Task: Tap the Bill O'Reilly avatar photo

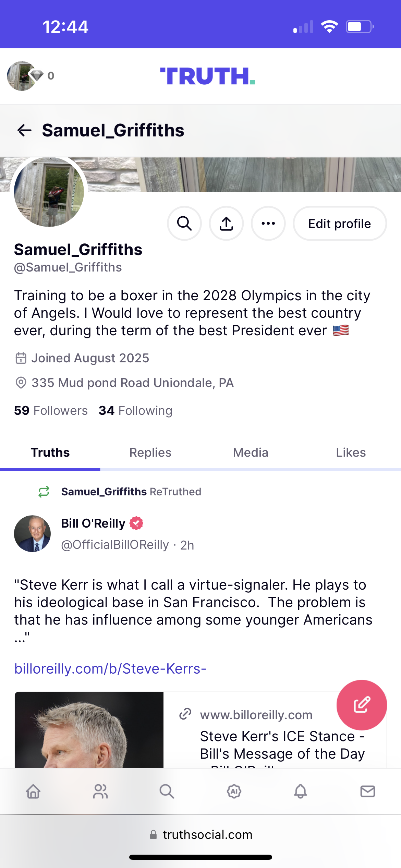Action: tap(32, 533)
